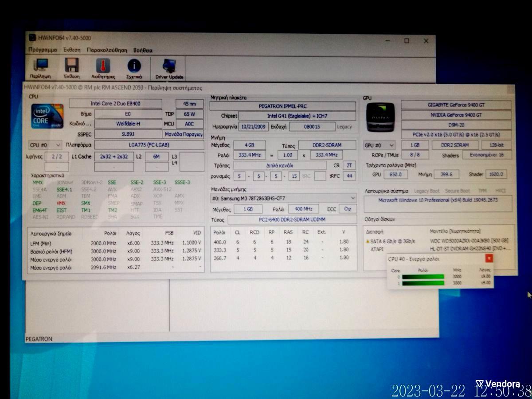This screenshot has height=399, width=532.
Task: Click Core 0 clock progress bar
Action: click(423, 277)
